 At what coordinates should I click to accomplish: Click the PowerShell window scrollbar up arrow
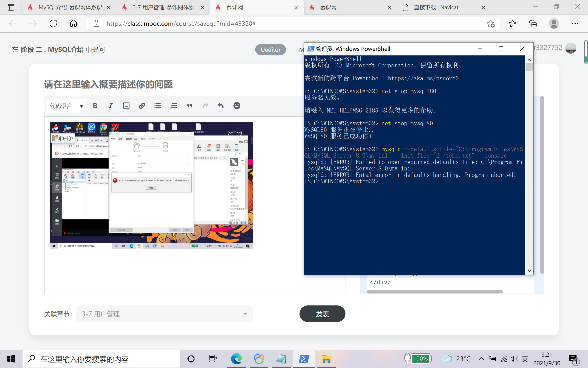529,60
